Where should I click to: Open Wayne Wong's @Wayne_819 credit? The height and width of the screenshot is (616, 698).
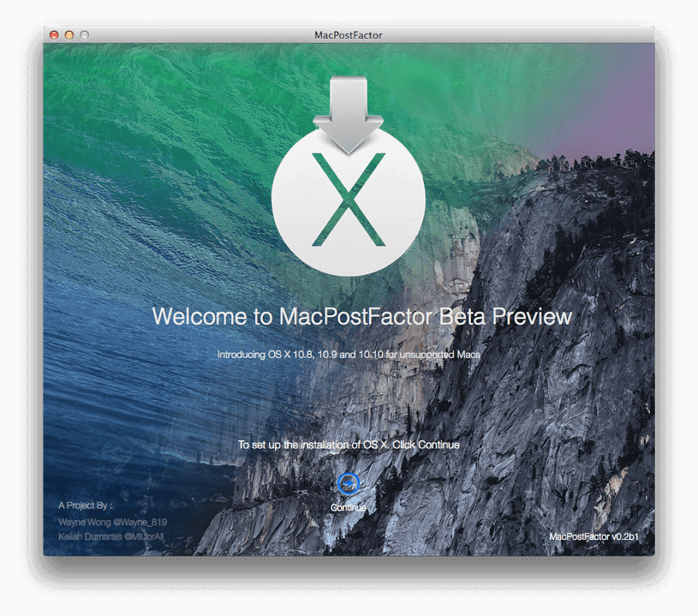tap(113, 522)
